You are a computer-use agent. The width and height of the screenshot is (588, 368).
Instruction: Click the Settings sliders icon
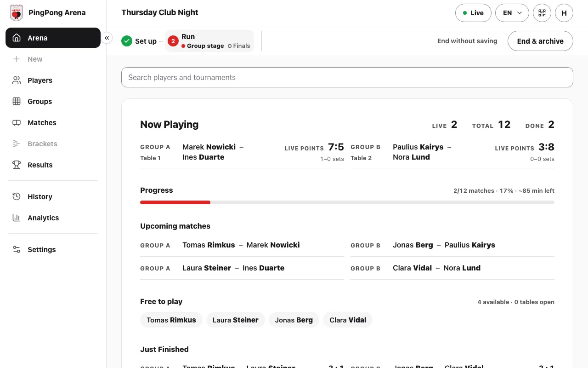(x=17, y=249)
